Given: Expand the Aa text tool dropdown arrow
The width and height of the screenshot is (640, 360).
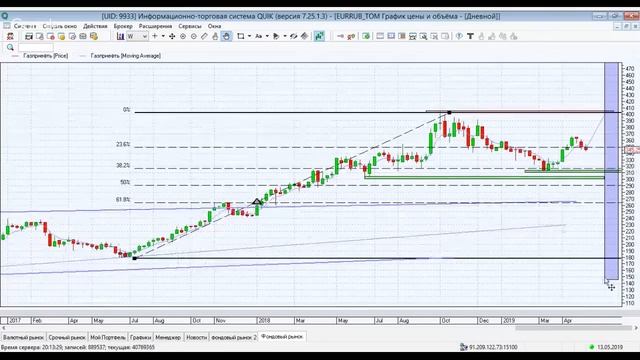Looking at the screenshot, I should click(x=267, y=36).
